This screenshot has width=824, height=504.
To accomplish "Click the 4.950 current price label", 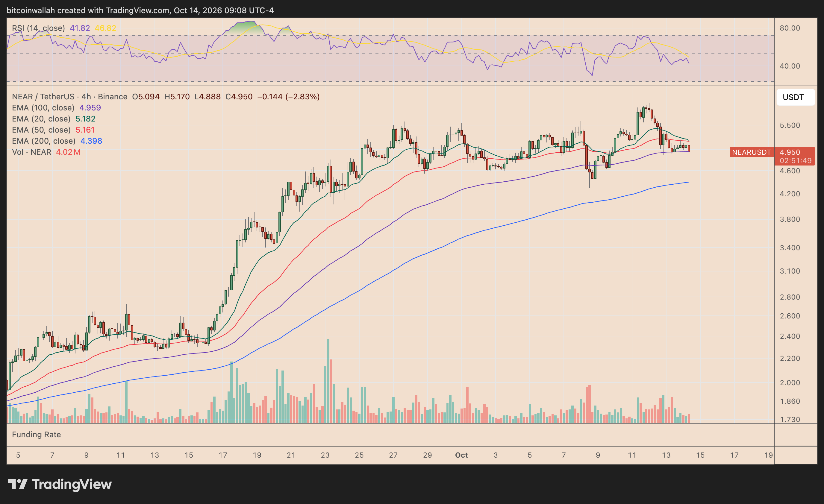I will tap(790, 152).
